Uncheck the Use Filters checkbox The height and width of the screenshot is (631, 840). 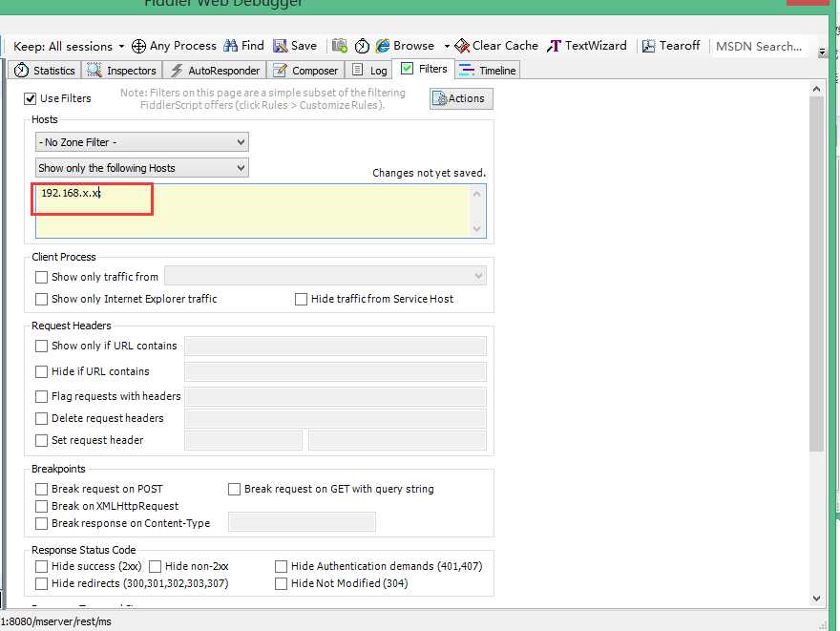tap(30, 98)
